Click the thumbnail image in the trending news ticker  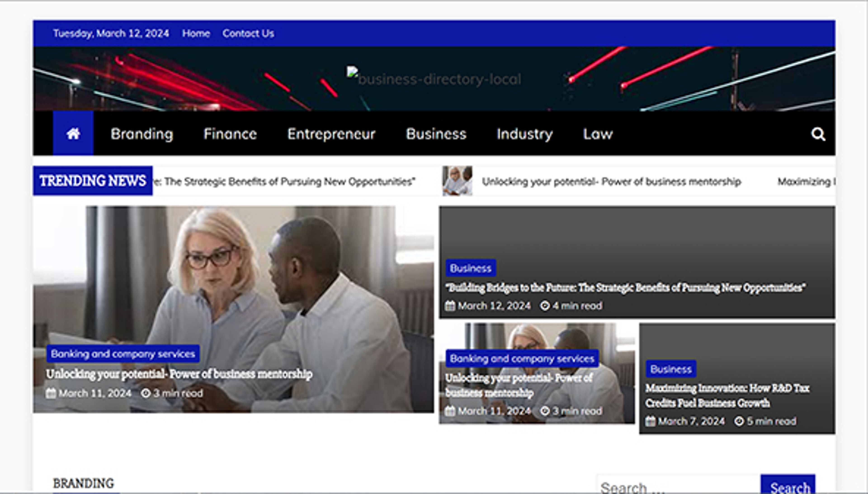[x=457, y=181]
